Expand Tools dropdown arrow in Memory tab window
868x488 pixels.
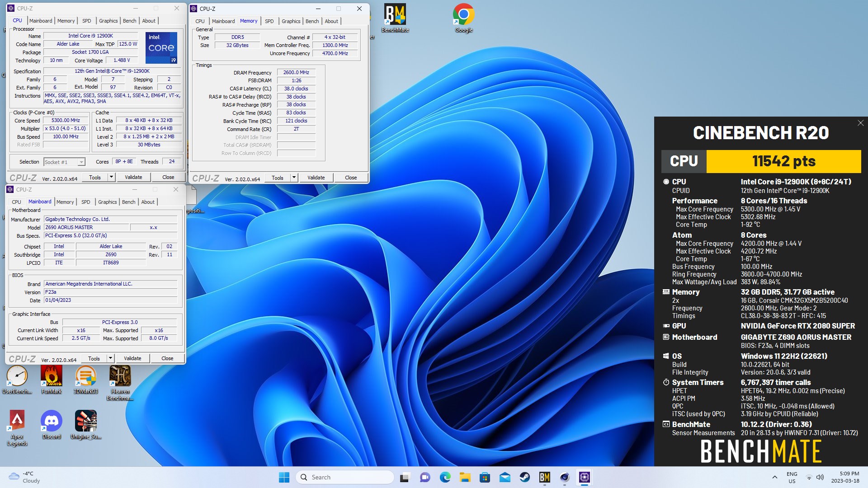coord(294,178)
